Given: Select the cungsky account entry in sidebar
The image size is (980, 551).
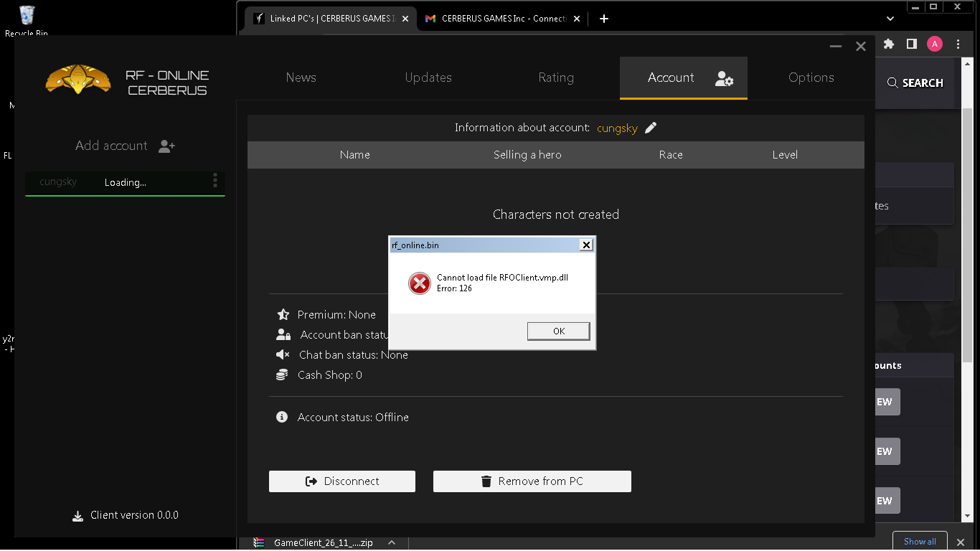Looking at the screenshot, I should (x=125, y=182).
